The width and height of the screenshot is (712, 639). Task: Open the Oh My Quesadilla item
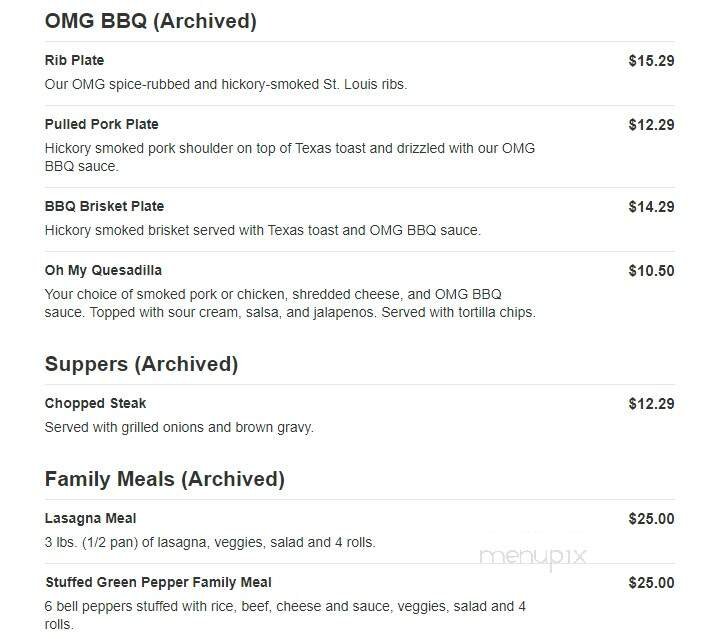[x=103, y=271]
